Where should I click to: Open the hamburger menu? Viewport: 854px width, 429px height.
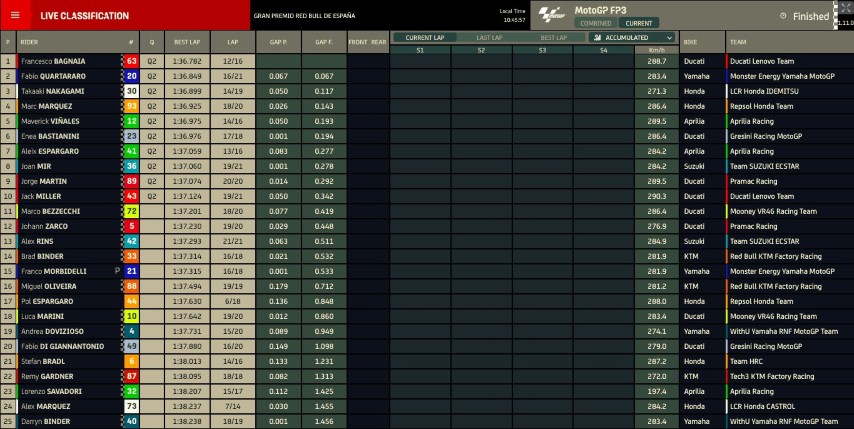pyautogui.click(x=14, y=15)
